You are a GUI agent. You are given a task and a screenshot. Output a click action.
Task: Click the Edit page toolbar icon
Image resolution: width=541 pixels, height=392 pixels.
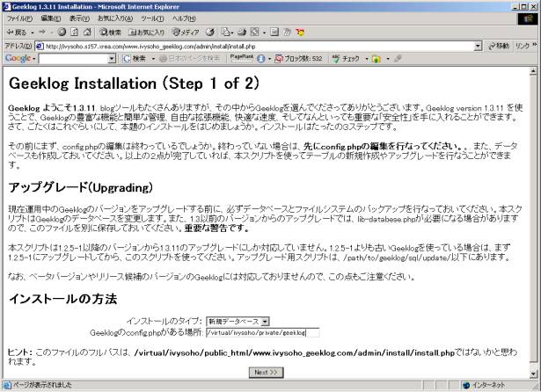coord(254,32)
